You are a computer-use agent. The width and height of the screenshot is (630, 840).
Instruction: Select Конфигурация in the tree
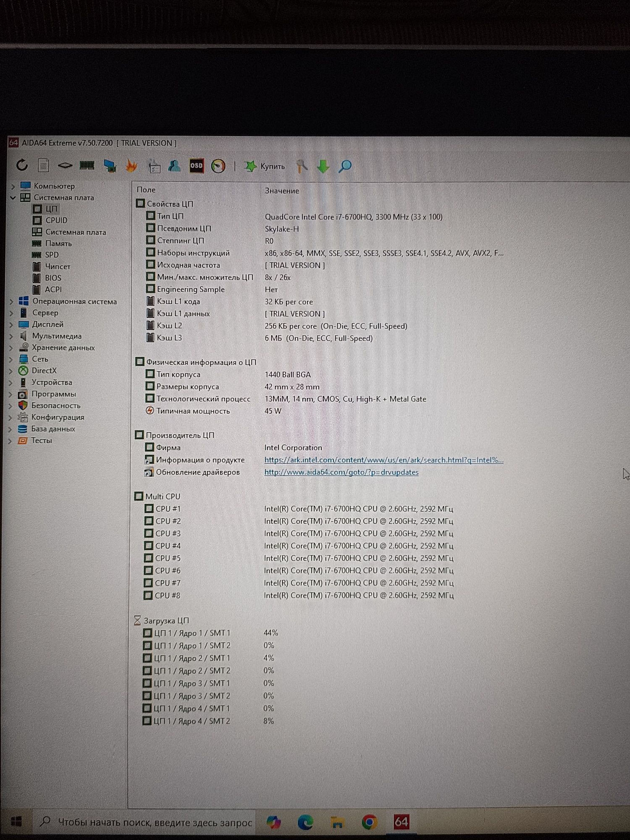(58, 417)
